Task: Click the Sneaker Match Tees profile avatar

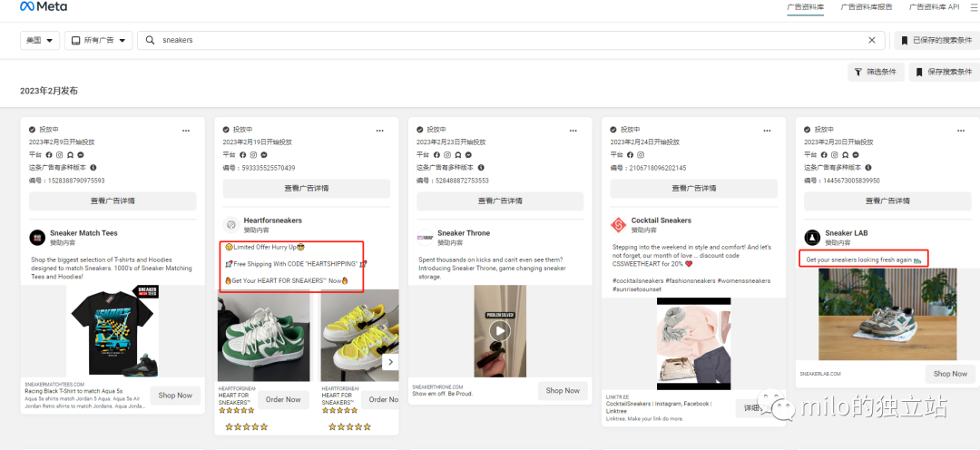Action: (37, 238)
